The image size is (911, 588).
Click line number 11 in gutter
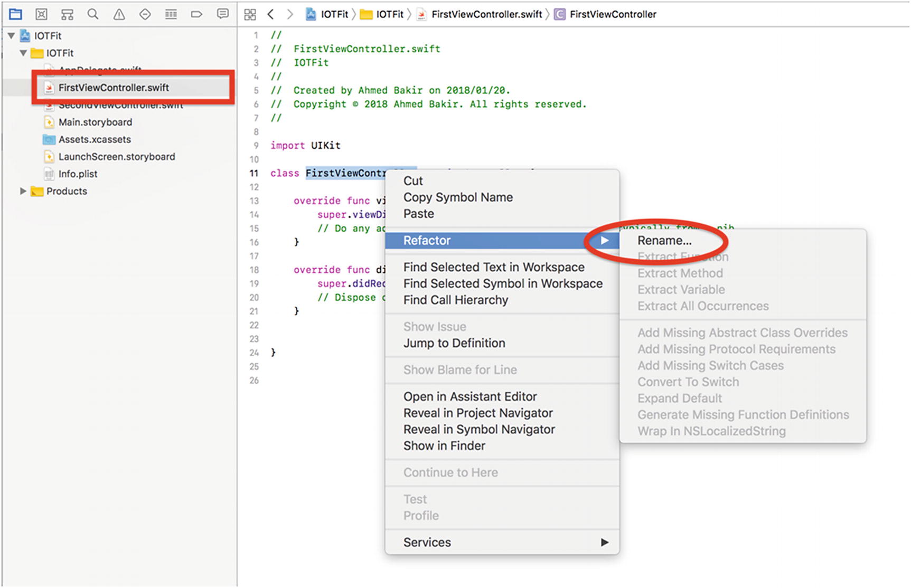pyautogui.click(x=254, y=173)
